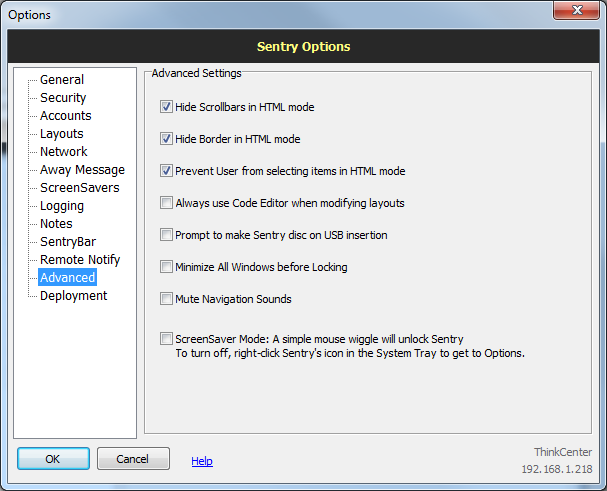
Task: Go to Accounts settings
Action: pyautogui.click(x=66, y=115)
